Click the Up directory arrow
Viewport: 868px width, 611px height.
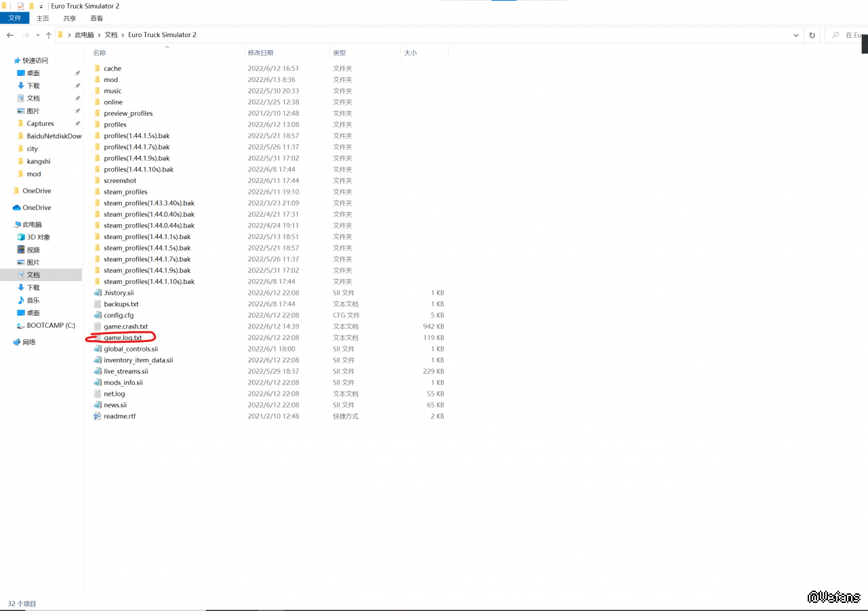click(x=48, y=35)
